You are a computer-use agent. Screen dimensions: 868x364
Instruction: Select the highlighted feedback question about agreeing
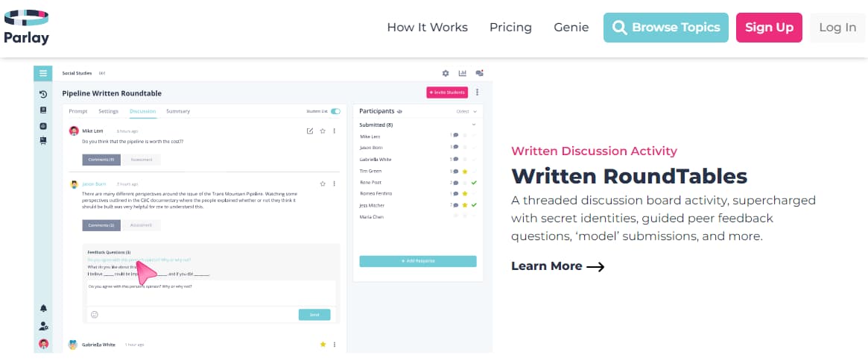pos(139,260)
